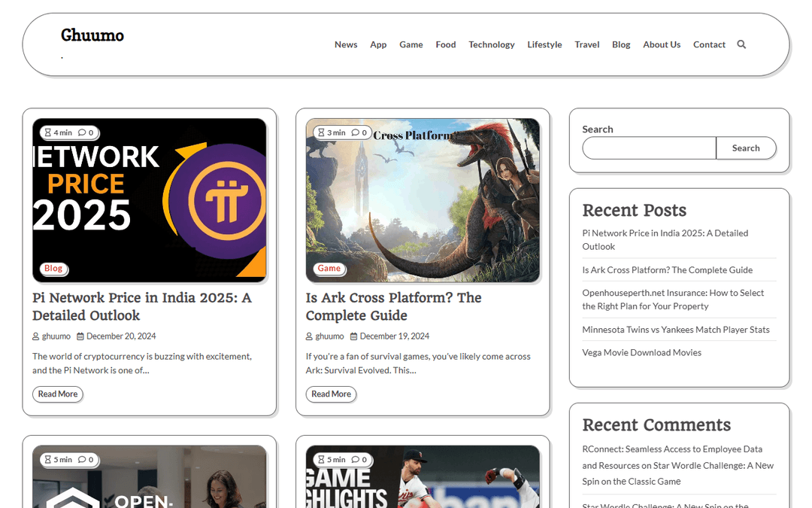Open RConnect comment author link
The image size is (812, 508).
pyautogui.click(x=672, y=458)
